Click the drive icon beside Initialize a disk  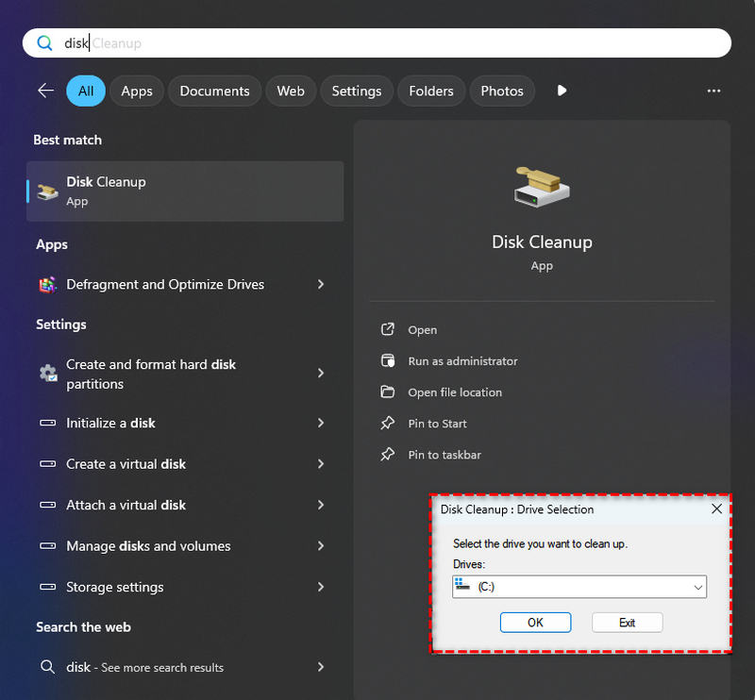(48, 423)
